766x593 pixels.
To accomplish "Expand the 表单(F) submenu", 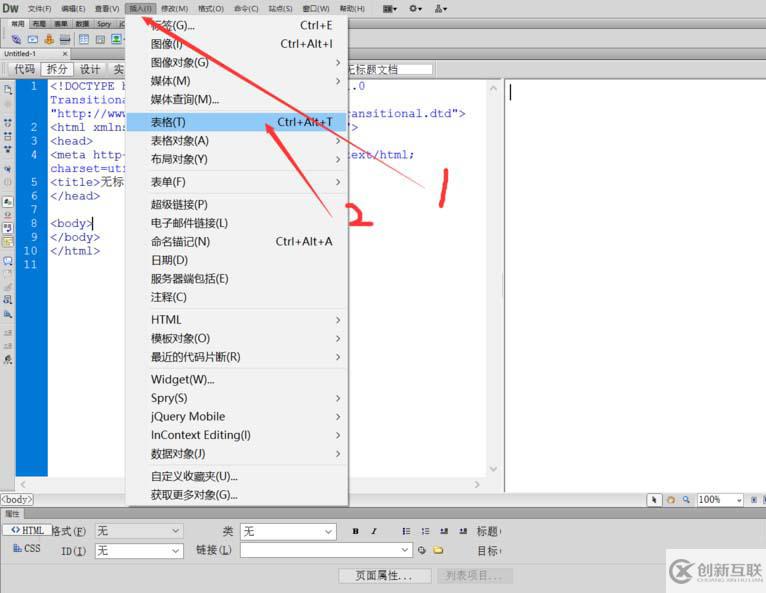I will click(x=236, y=182).
